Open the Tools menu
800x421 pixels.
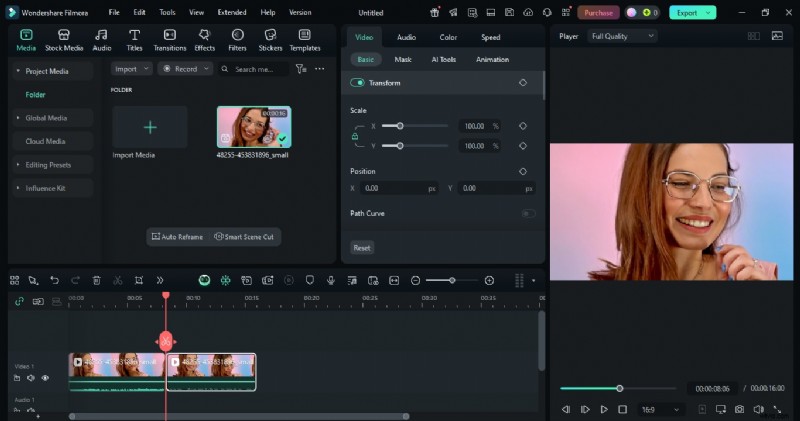click(167, 13)
